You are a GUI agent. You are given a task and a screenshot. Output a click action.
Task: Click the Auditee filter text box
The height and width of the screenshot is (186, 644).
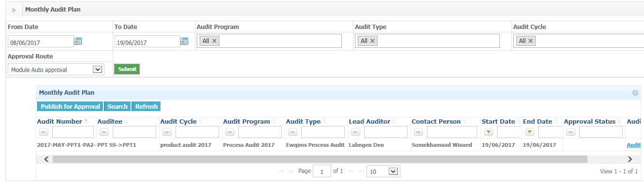(134, 132)
